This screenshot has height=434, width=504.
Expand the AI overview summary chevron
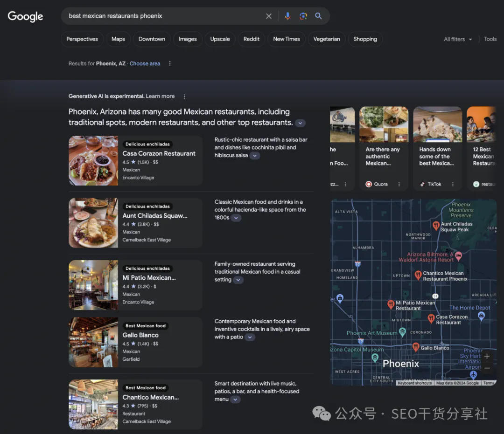[300, 123]
